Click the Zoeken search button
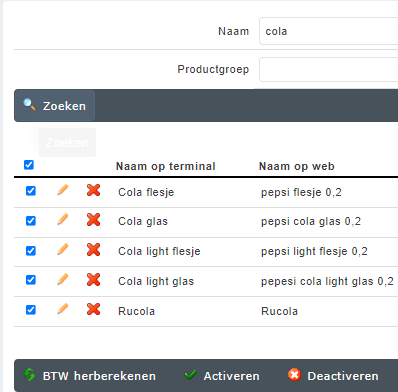Image resolution: width=398 pixels, height=392 pixels. pyautogui.click(x=55, y=106)
